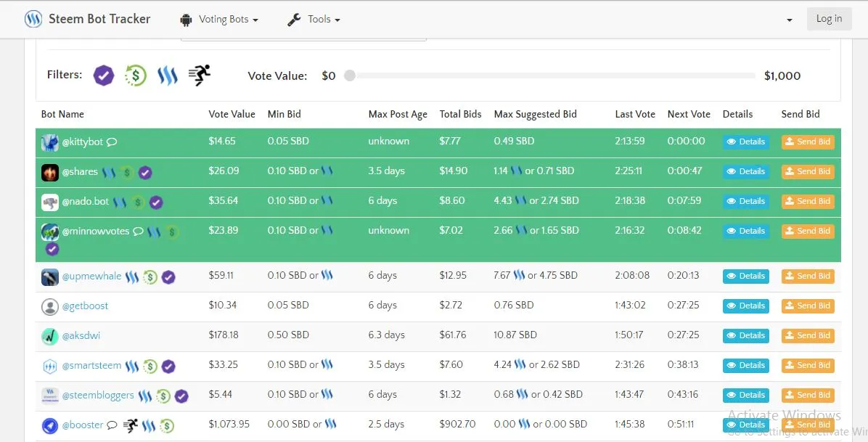The image size is (868, 442).
Task: Expand the caret dropdown beside Log in
Action: [x=789, y=20]
